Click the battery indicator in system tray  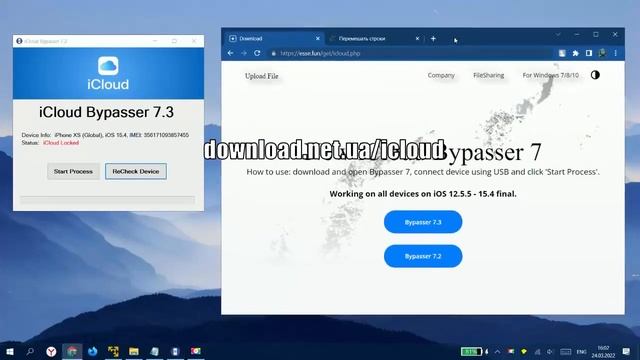tap(472, 351)
